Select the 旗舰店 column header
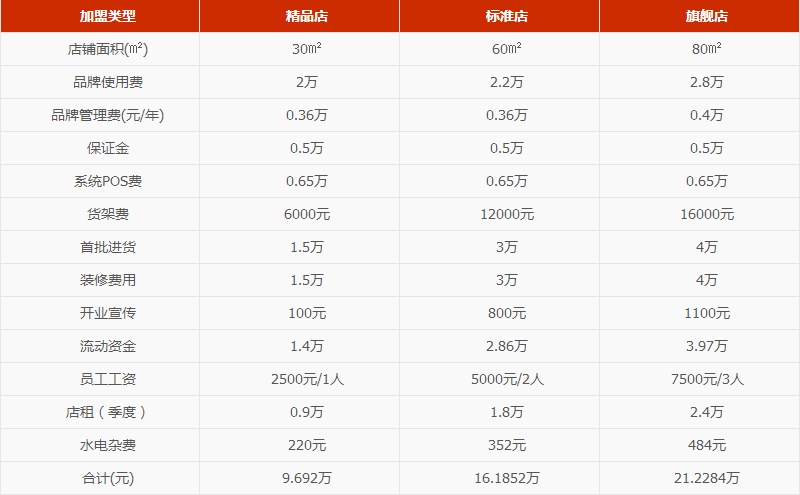Viewport: 800px width, 495px height. (x=707, y=16)
